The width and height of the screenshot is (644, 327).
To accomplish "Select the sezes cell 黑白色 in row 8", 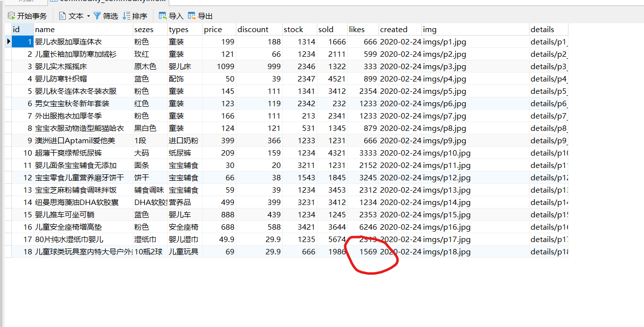I will tap(150, 128).
